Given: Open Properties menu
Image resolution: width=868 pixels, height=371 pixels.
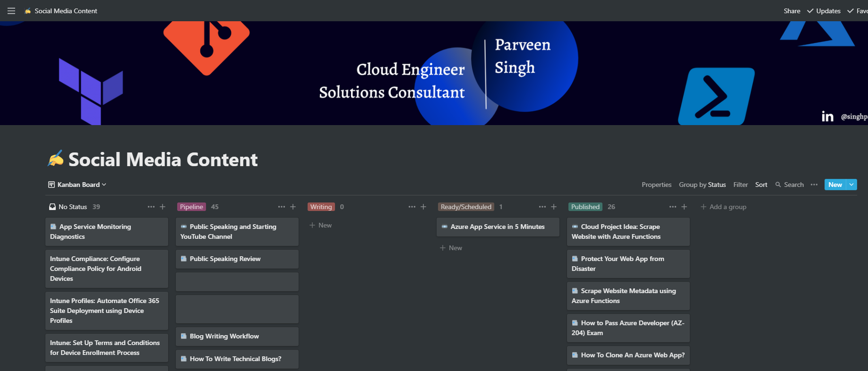Looking at the screenshot, I should coord(656,185).
